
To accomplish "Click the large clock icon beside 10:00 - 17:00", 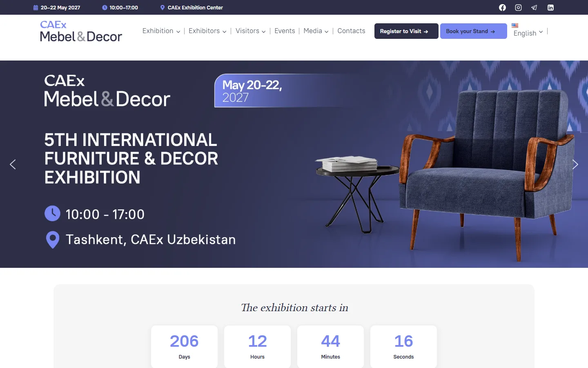I will coord(52,213).
